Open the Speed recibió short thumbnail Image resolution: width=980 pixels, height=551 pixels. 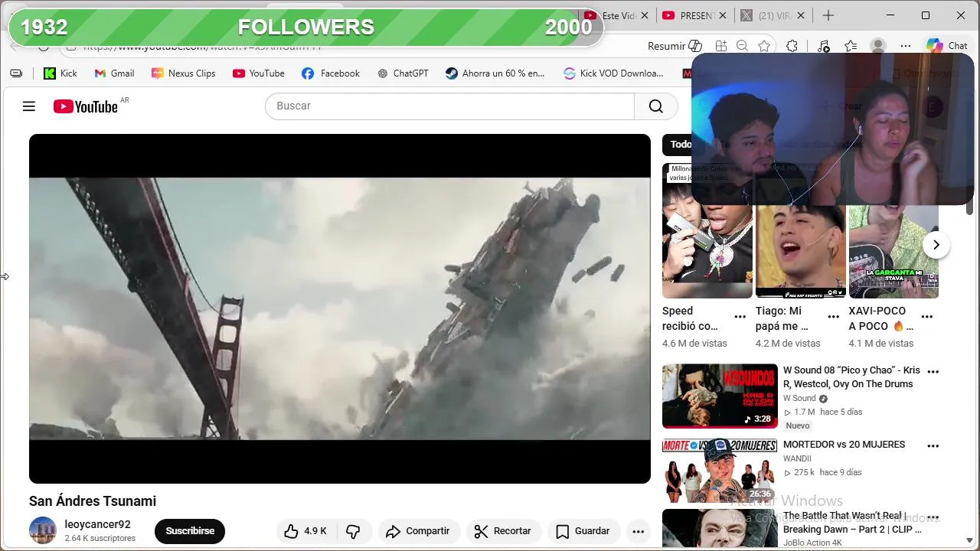(707, 230)
